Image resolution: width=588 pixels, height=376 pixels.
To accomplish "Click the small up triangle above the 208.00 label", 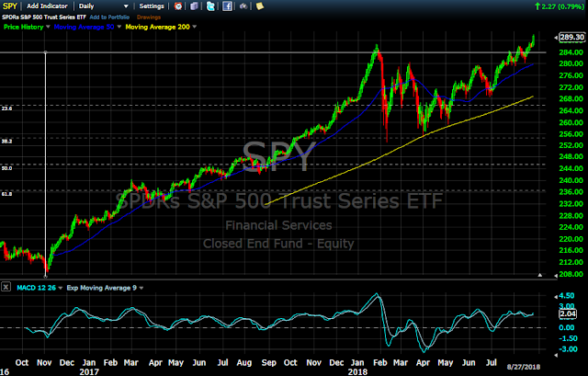I will pos(539,275).
